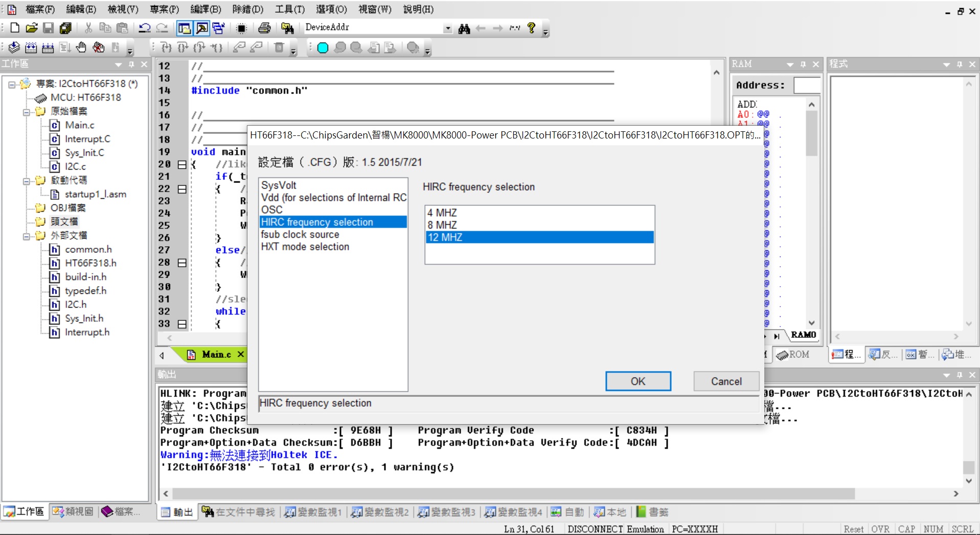
Task: Click the DeviceAddr search text field
Action: pos(373,28)
